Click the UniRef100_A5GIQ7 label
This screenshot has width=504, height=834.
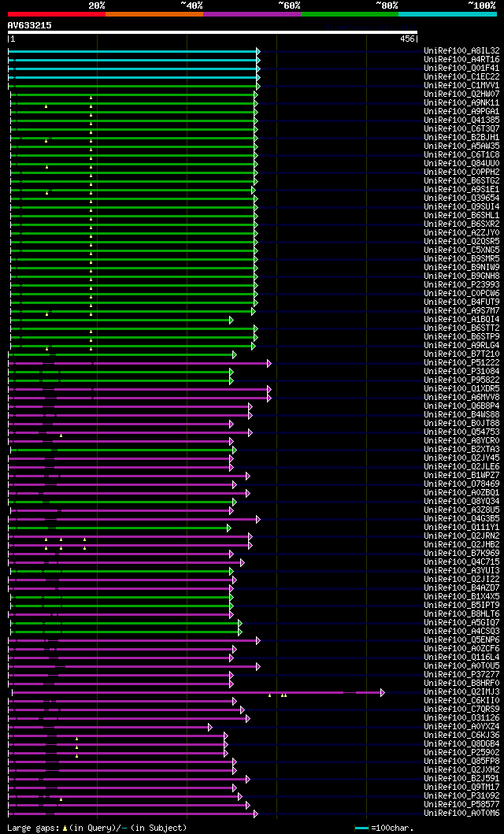point(461,623)
